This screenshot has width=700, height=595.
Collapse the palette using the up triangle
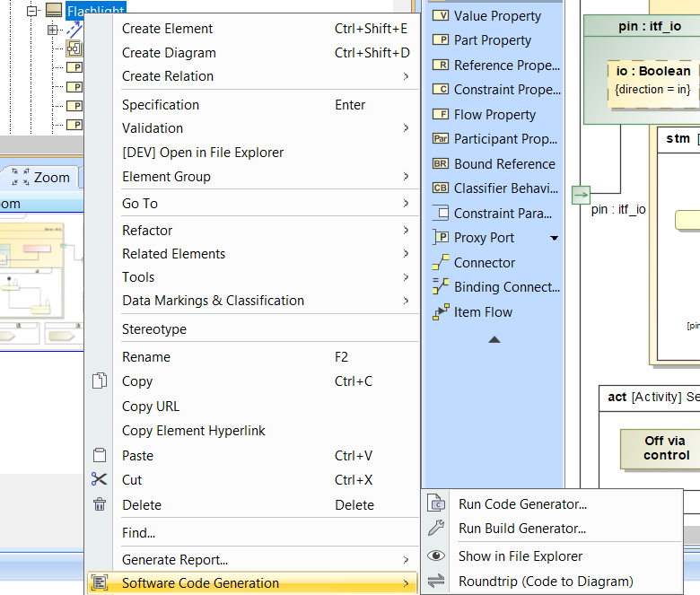pos(494,339)
